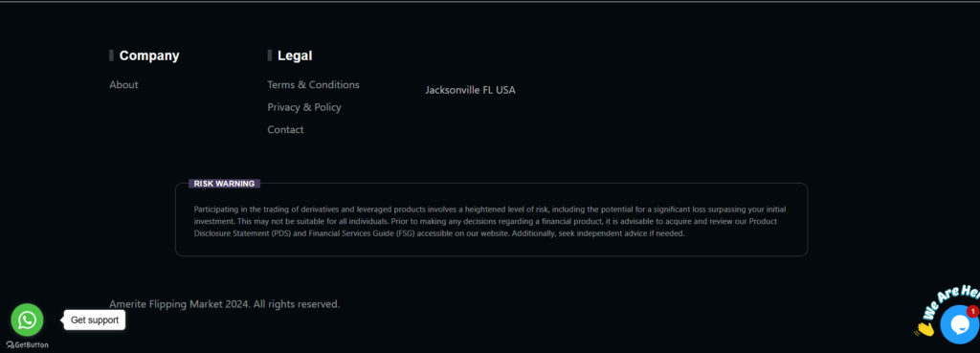This screenshot has width=980, height=353.
Task: Open the Terms & Conditions link
Action: (x=313, y=84)
